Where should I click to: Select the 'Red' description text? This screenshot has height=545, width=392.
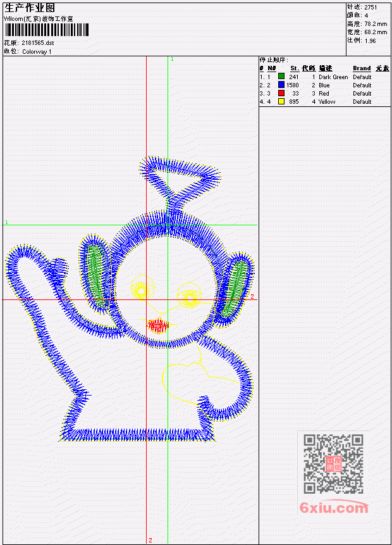(324, 94)
